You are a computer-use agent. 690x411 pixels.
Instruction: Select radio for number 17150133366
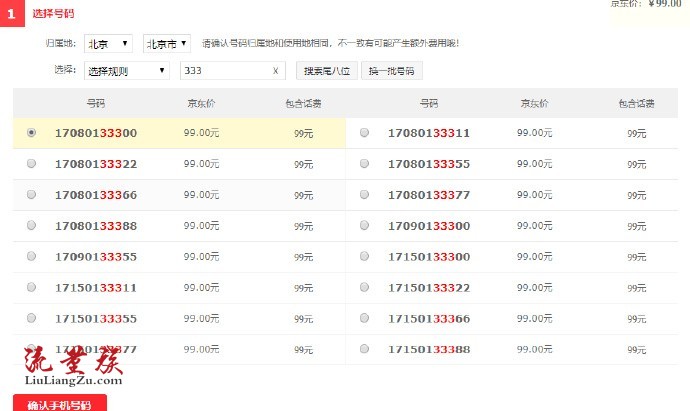364,318
